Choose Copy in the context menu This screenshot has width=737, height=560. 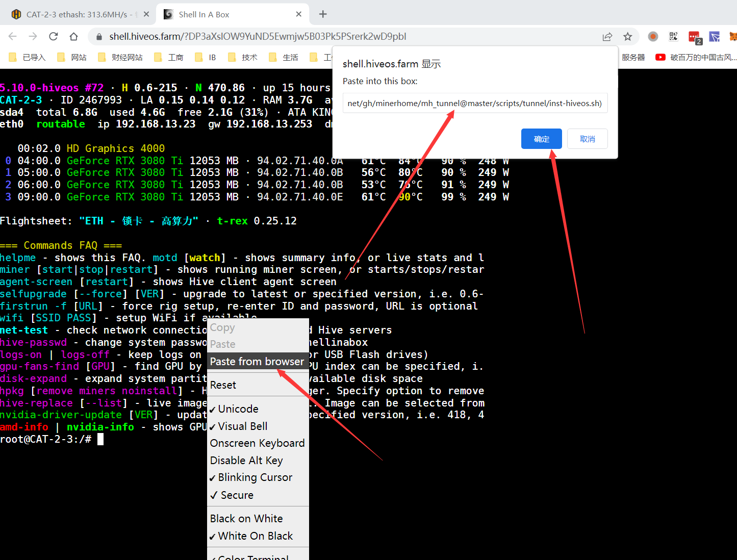(x=258, y=327)
